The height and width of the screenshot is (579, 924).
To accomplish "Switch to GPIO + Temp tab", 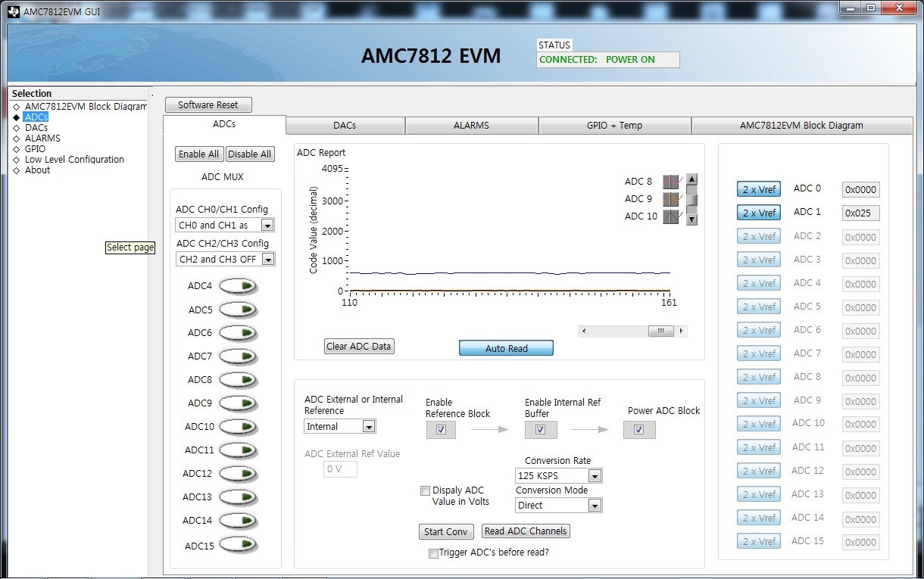I will 614,126.
